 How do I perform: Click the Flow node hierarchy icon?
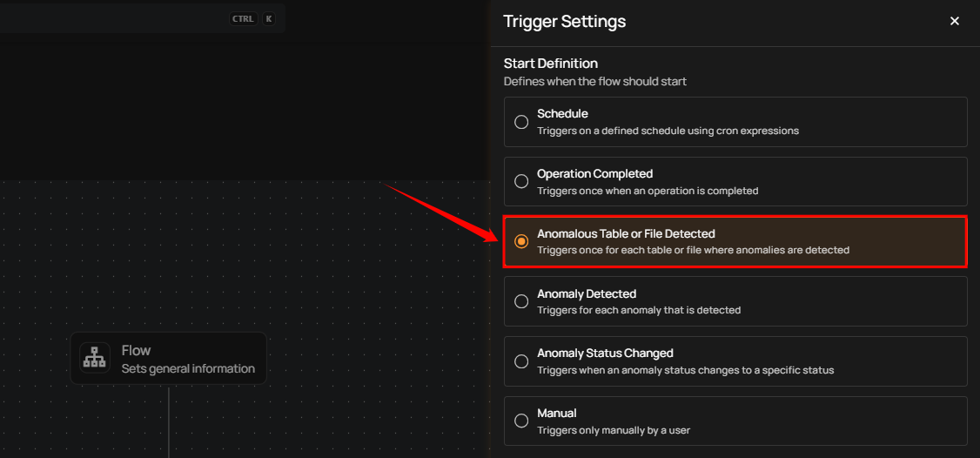pyautogui.click(x=95, y=358)
